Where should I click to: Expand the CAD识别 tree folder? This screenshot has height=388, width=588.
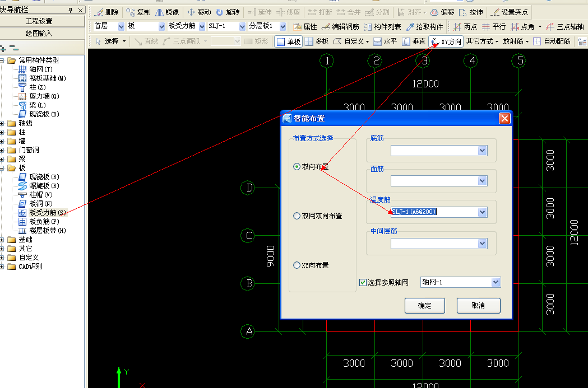(x=2, y=267)
